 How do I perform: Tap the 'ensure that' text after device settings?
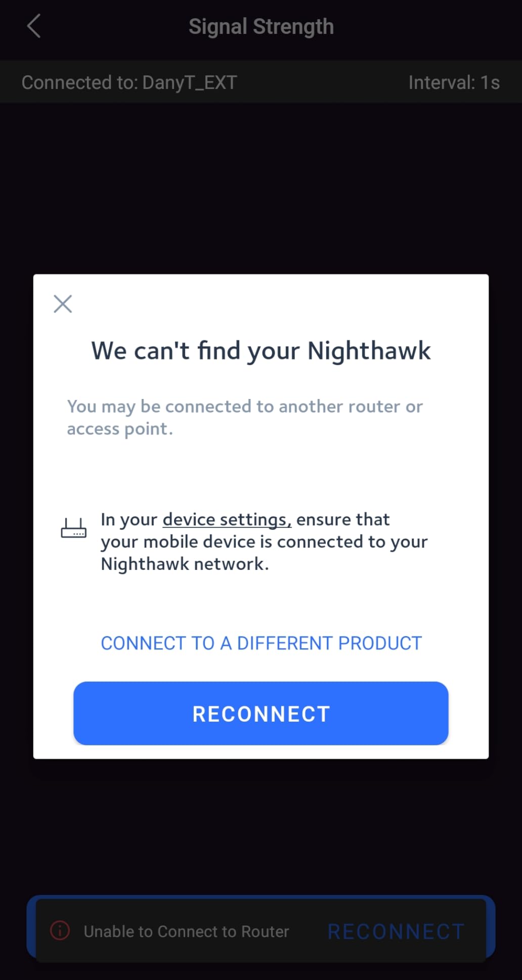click(343, 519)
